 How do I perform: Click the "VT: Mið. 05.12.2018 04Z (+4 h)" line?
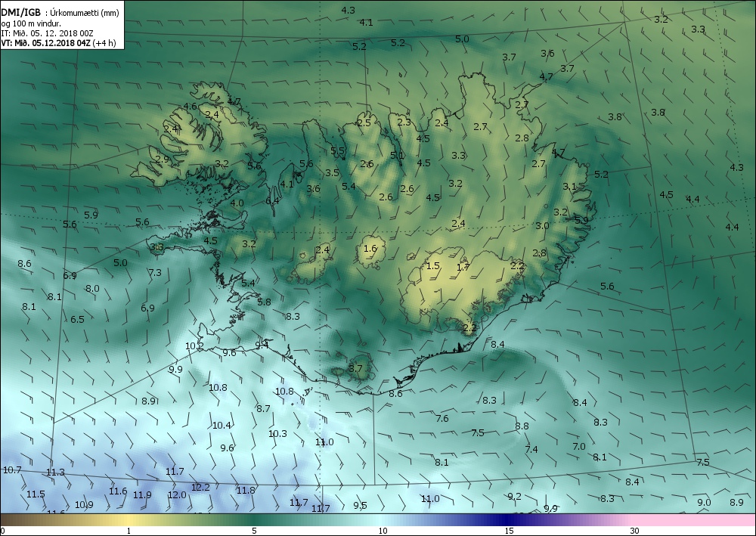click(x=59, y=43)
